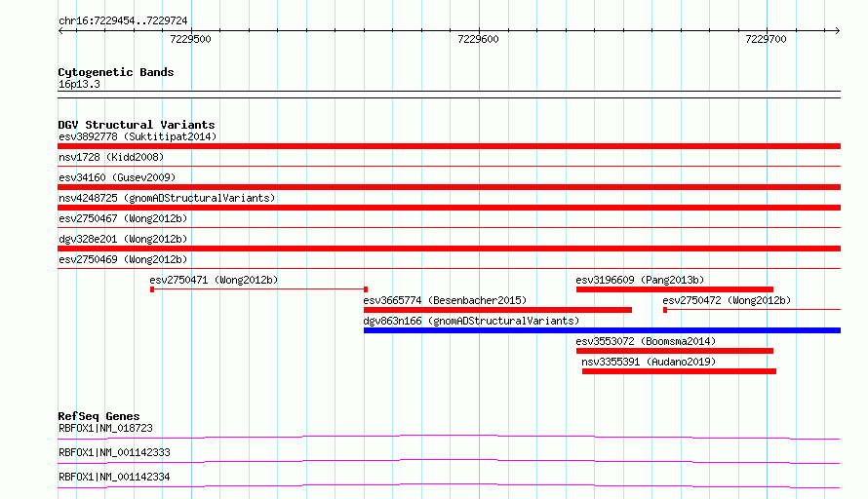
Task: Click esv2750472 (Wong2012b) variant label
Action: tap(727, 300)
